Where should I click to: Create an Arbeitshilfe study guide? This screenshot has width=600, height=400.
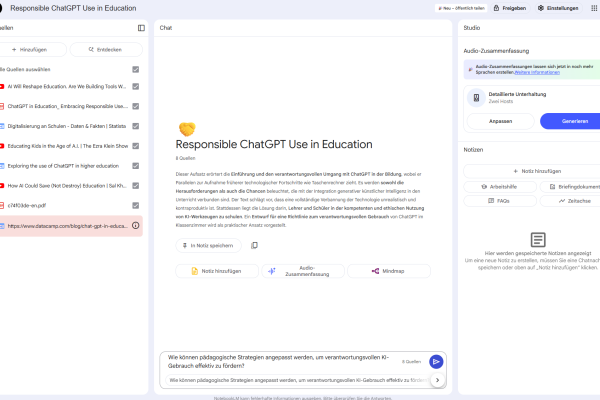tap(500, 187)
